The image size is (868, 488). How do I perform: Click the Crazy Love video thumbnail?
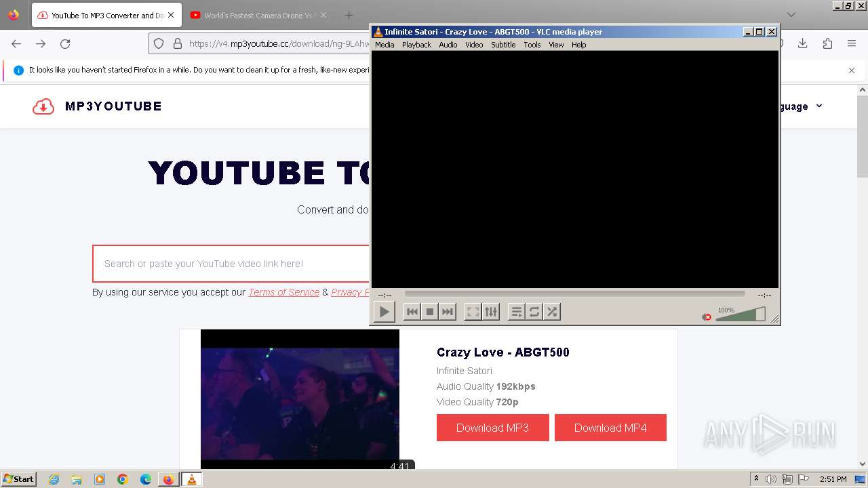click(x=300, y=399)
